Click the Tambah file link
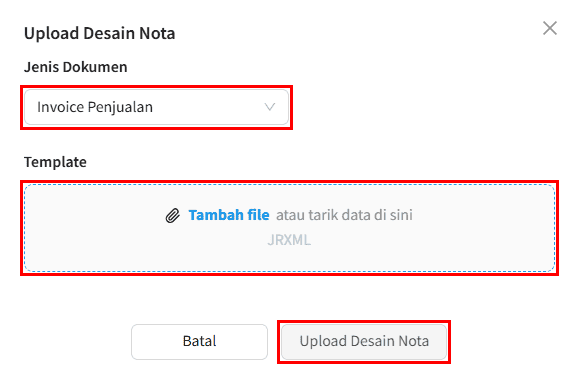The image size is (578, 379). pos(229,215)
